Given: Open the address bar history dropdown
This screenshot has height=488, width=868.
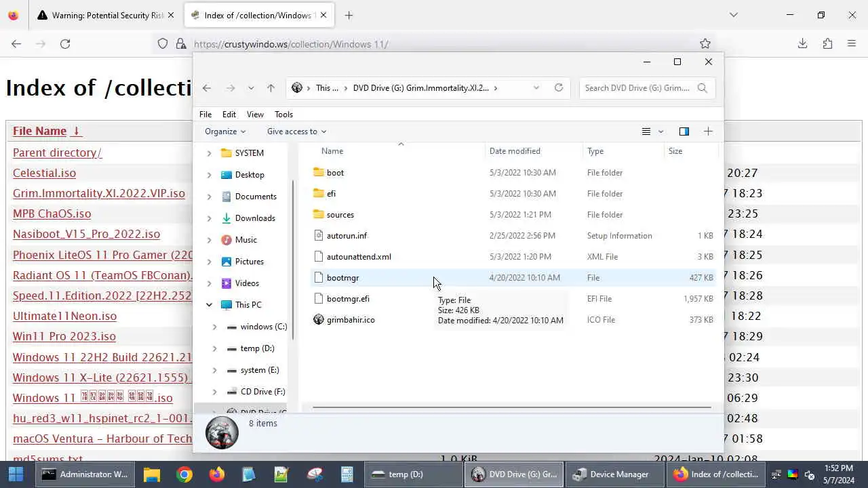Looking at the screenshot, I should coord(536,87).
